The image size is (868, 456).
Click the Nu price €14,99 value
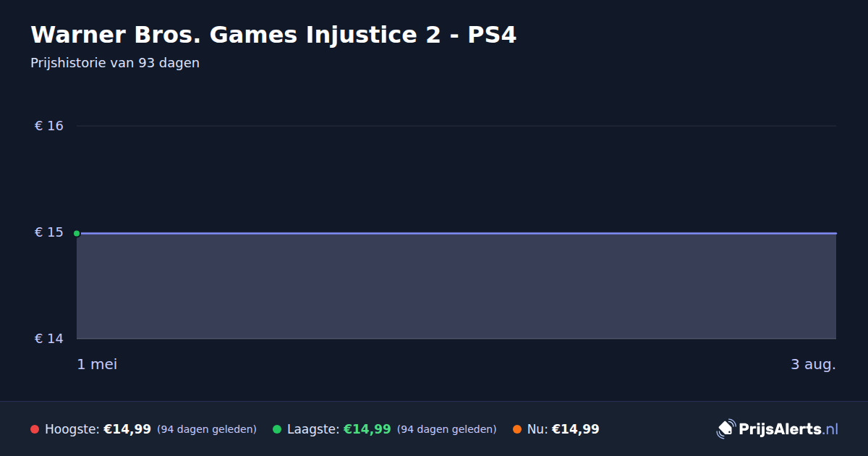pyautogui.click(x=576, y=429)
